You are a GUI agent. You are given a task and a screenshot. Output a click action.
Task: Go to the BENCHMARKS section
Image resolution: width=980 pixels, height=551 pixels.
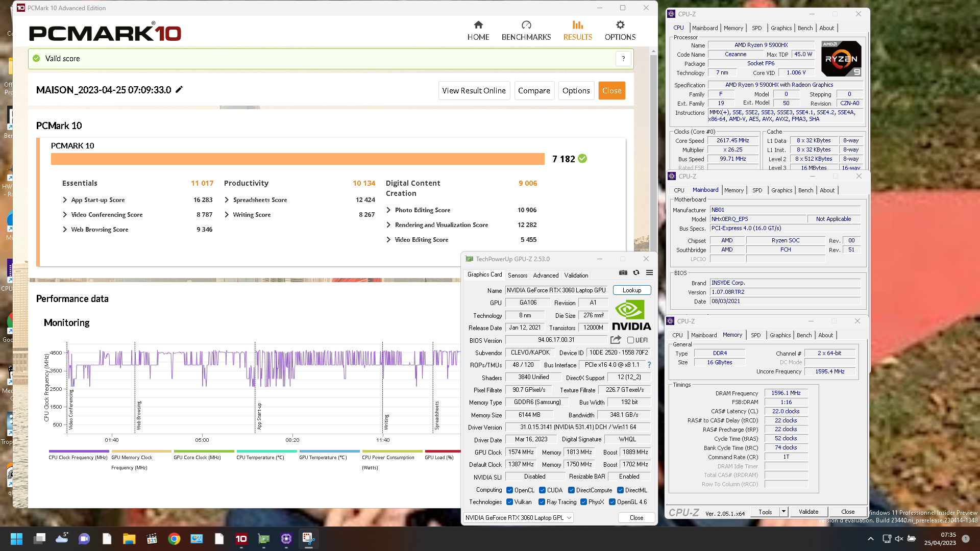coord(526,31)
